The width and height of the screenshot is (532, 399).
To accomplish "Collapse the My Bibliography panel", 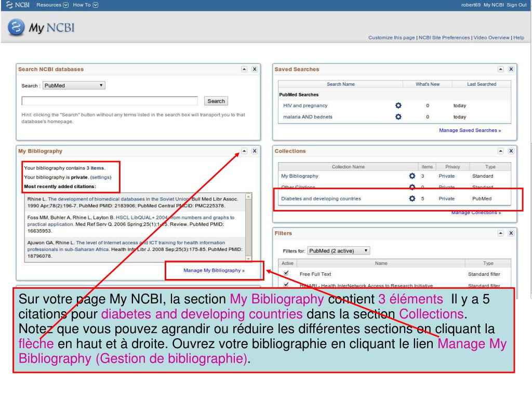I will (244, 151).
